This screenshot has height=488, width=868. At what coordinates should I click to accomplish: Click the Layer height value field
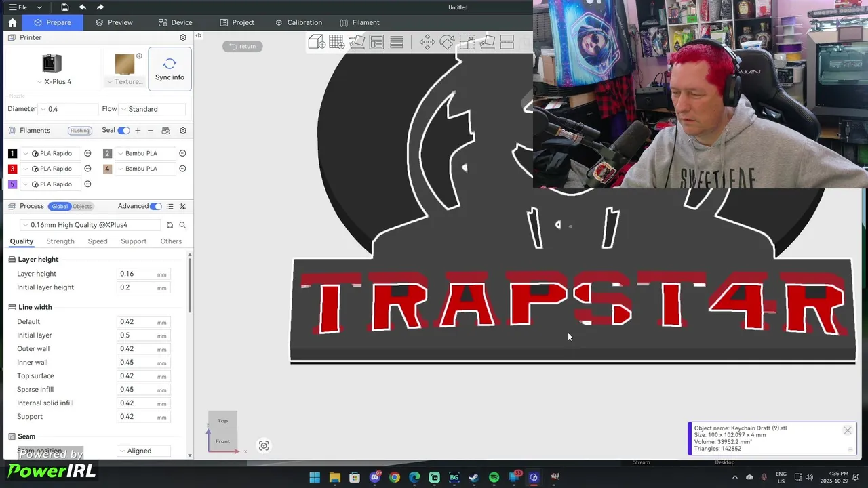click(143, 274)
